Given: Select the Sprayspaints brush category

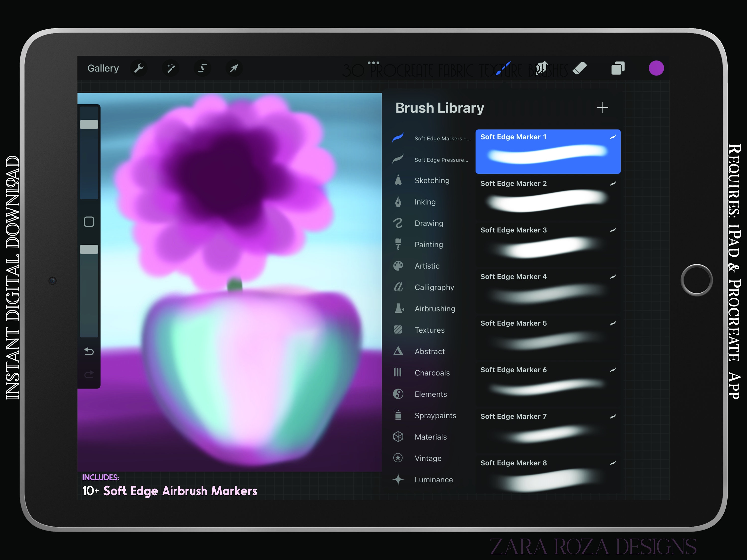Looking at the screenshot, I should 435,416.
